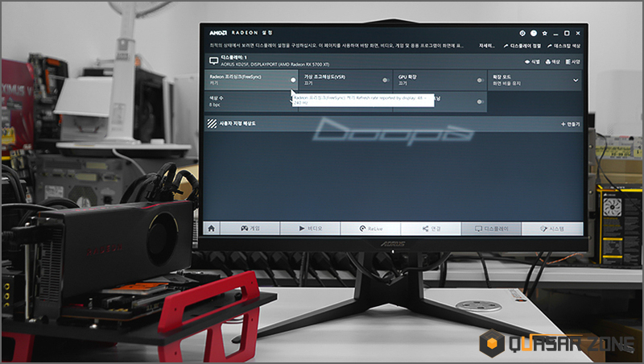Open the 사양 (Specs) display info
Image resolution: width=644 pixels, height=364 pixels.
[572, 62]
